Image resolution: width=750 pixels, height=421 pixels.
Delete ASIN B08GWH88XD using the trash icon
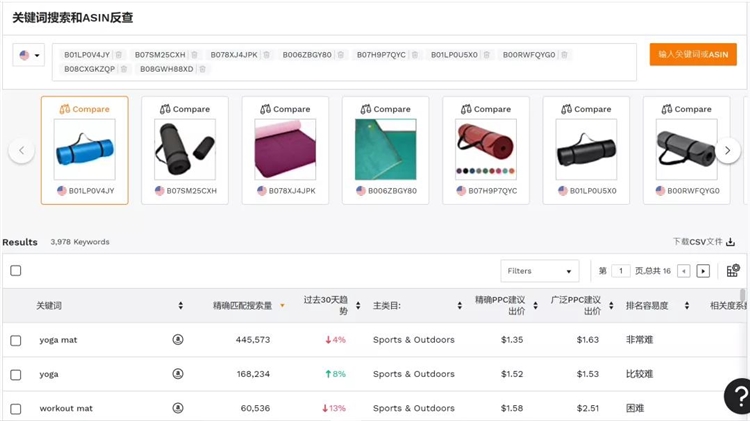pos(202,69)
